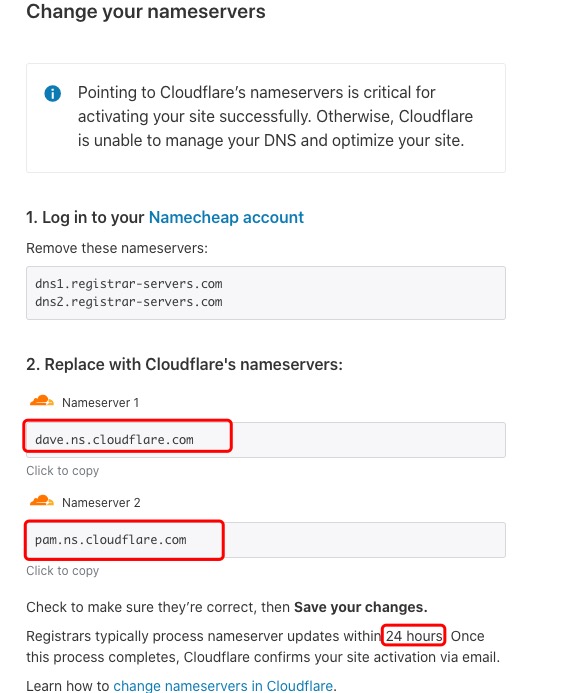Click 'Click to copy' under Nameserver 2
570x693 pixels.
(x=62, y=571)
